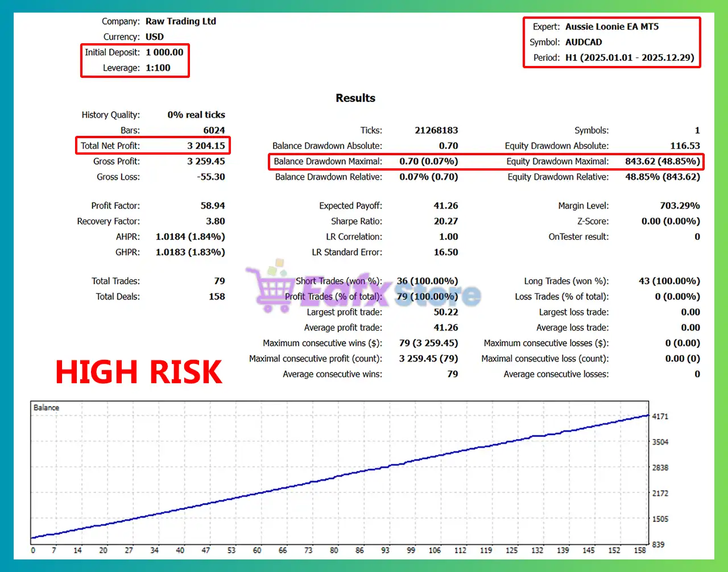This screenshot has height=572, width=728.
Task: Select the Balance chart label
Action: pyautogui.click(x=45, y=407)
